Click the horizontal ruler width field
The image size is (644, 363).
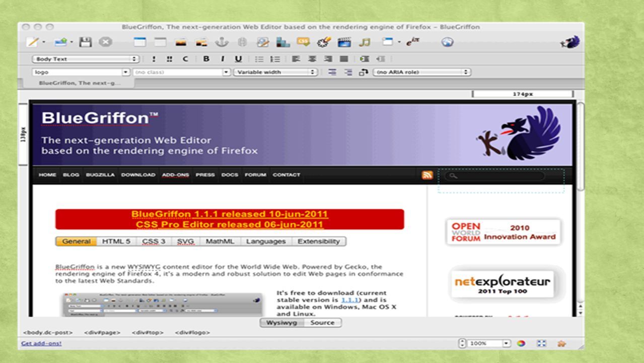(x=523, y=94)
